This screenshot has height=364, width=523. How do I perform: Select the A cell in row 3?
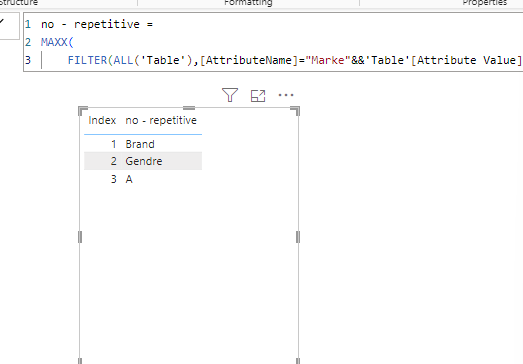click(129, 179)
